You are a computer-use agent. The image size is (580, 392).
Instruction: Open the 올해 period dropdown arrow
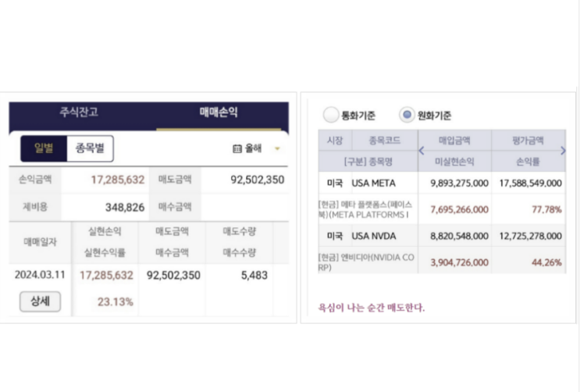(x=277, y=148)
